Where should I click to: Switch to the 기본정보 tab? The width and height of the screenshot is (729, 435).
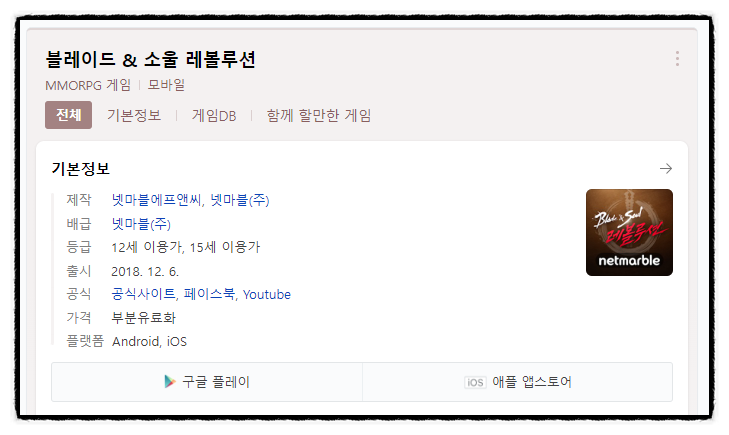point(134,115)
